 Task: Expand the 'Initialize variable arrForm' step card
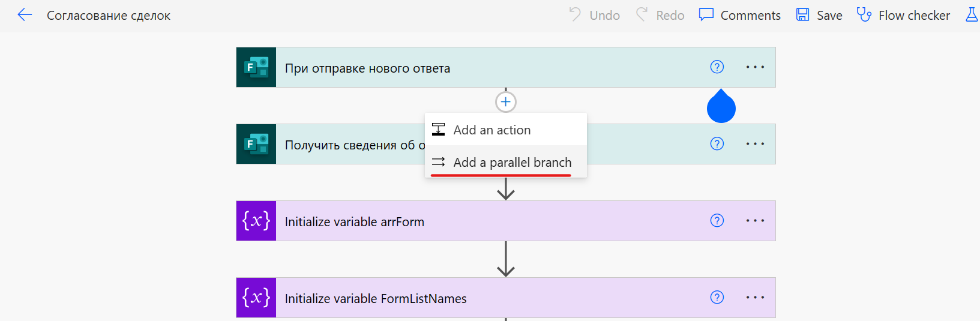click(480, 221)
